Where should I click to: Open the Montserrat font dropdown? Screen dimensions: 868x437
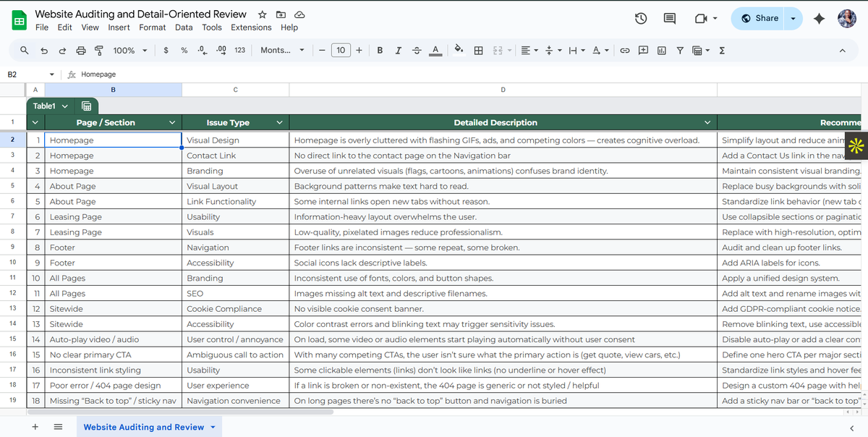(283, 51)
